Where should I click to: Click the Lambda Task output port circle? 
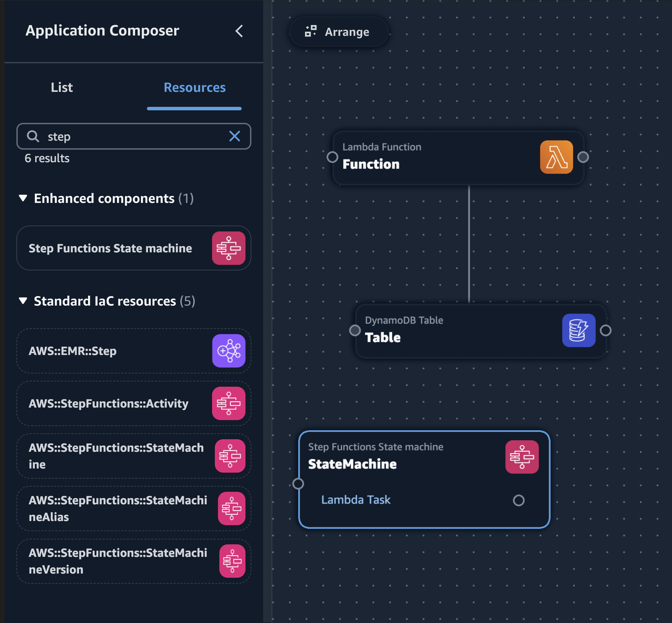point(518,500)
